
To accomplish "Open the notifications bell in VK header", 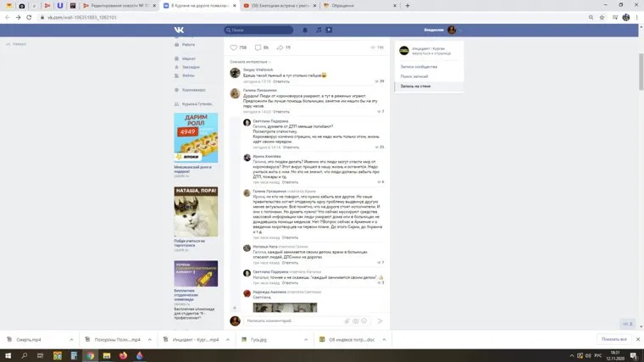I will 305,30.
